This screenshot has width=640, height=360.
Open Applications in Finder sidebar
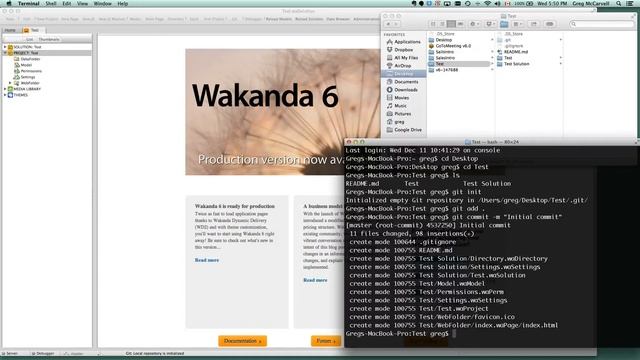pyautogui.click(x=404, y=42)
